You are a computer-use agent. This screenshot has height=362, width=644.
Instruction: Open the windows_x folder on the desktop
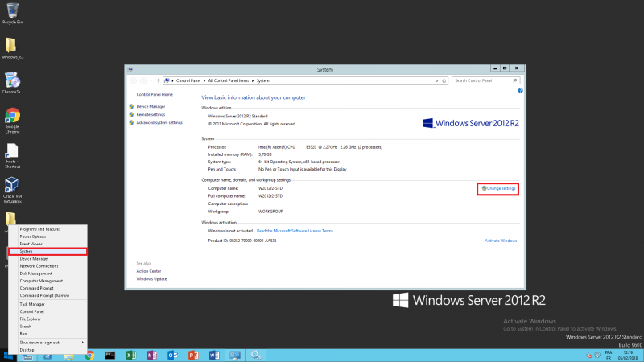(12, 48)
